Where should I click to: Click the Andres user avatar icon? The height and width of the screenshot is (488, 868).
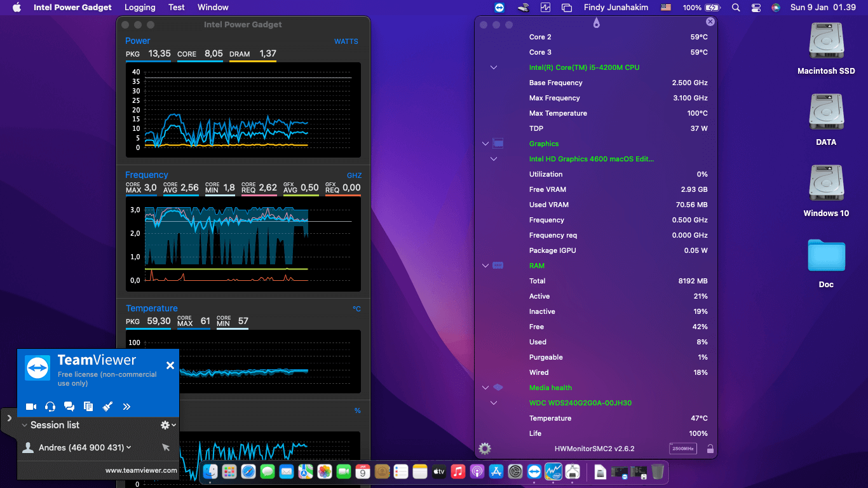28,447
